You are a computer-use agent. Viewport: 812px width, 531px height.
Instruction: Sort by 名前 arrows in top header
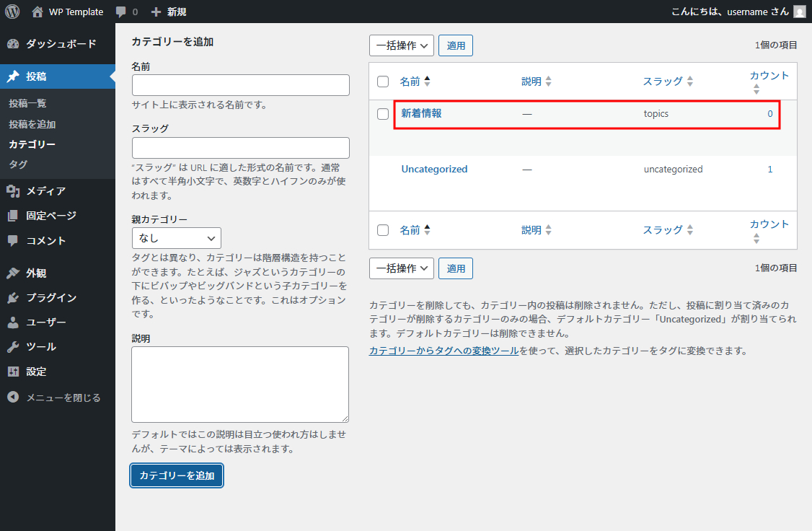click(427, 82)
